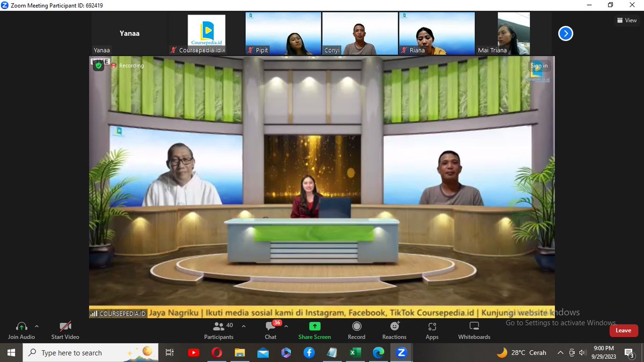
Task: Click the taskbar search box
Action: [91, 353]
